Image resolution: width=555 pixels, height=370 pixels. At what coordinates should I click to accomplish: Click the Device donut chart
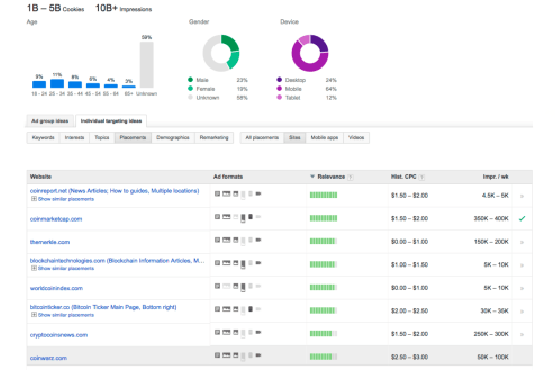[310, 53]
